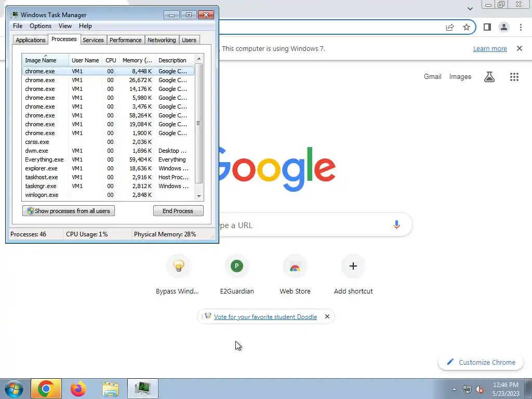532x399 pixels.
Task: Toggle Chrome side panel icon
Action: point(487,27)
